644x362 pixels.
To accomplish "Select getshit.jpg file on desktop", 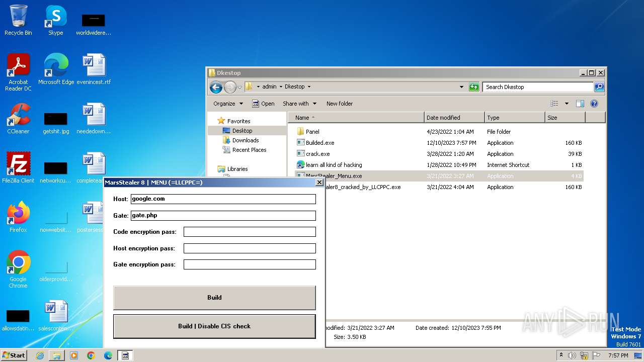I will [x=56, y=123].
